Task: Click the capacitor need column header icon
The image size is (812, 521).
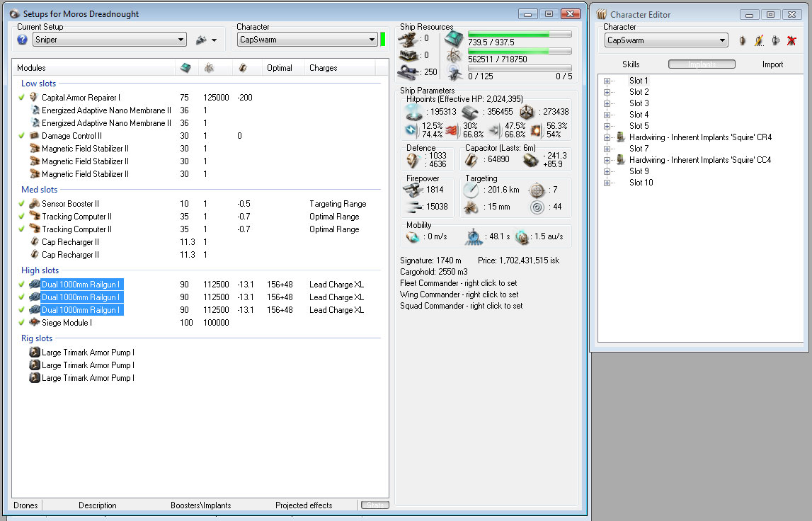Action: pyautogui.click(x=242, y=68)
